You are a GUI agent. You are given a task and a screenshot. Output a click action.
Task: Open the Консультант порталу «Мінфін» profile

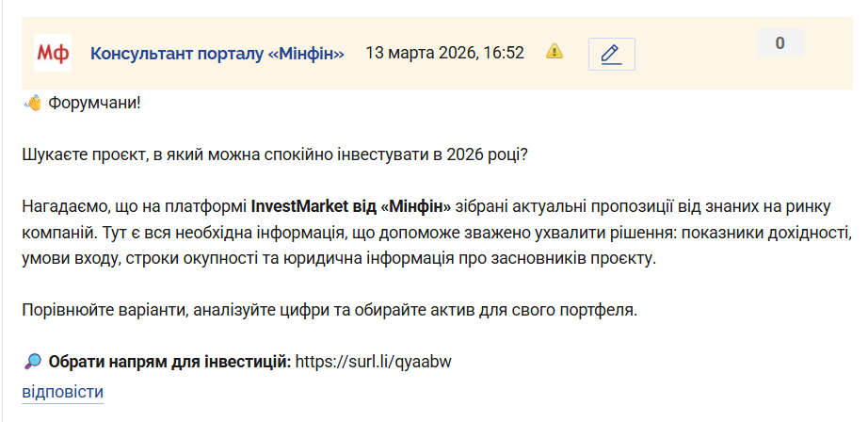point(217,53)
